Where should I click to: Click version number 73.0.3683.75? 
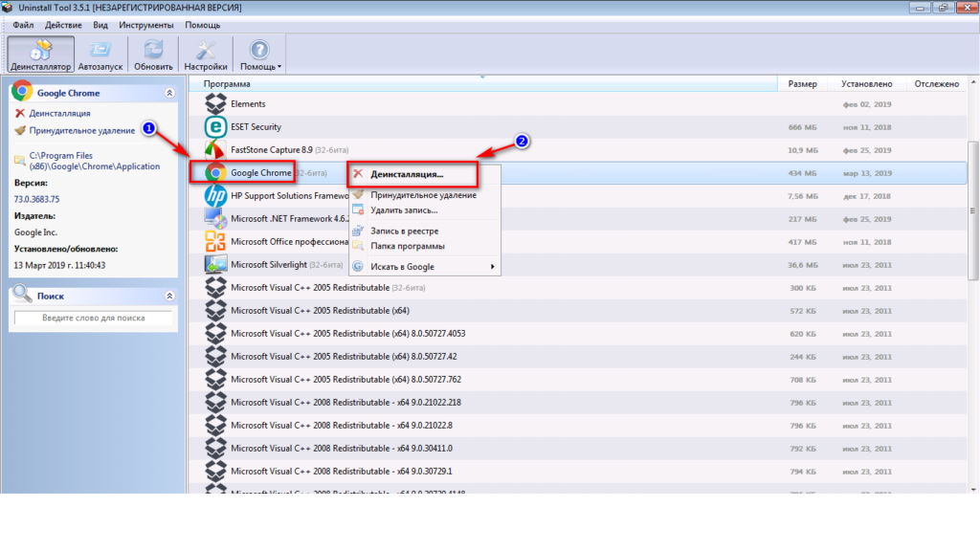[x=37, y=199]
